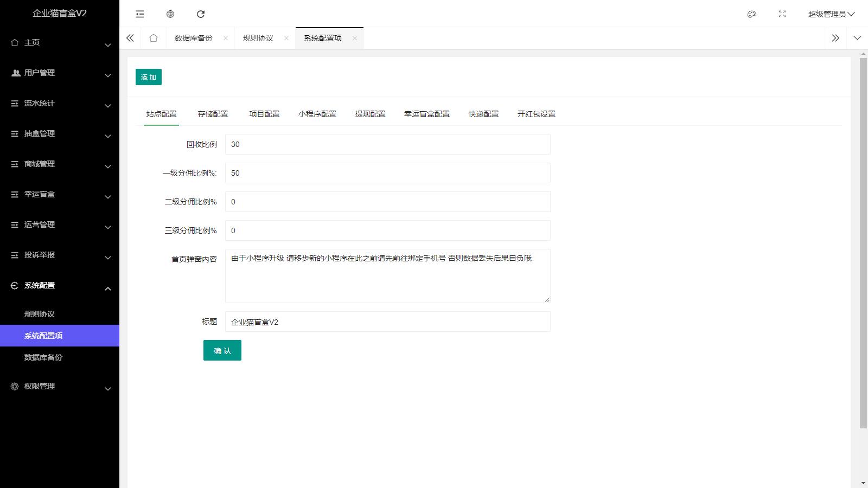Click the 确认 button
The width and height of the screenshot is (868, 488).
tap(222, 351)
